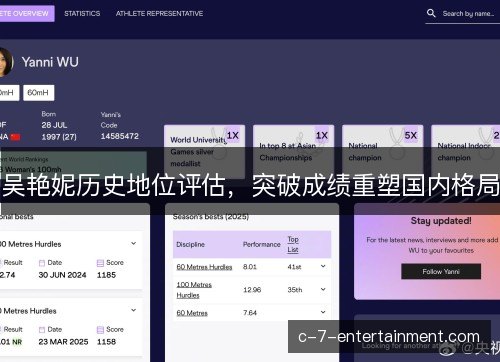Click the search magnifier icon
The height and width of the screenshot is (362, 500).
(x=431, y=13)
